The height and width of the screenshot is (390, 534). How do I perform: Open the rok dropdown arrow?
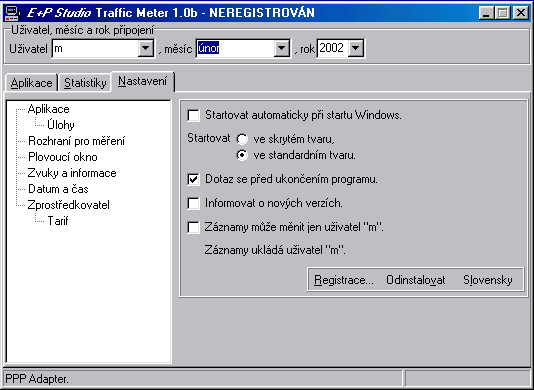pos(356,48)
